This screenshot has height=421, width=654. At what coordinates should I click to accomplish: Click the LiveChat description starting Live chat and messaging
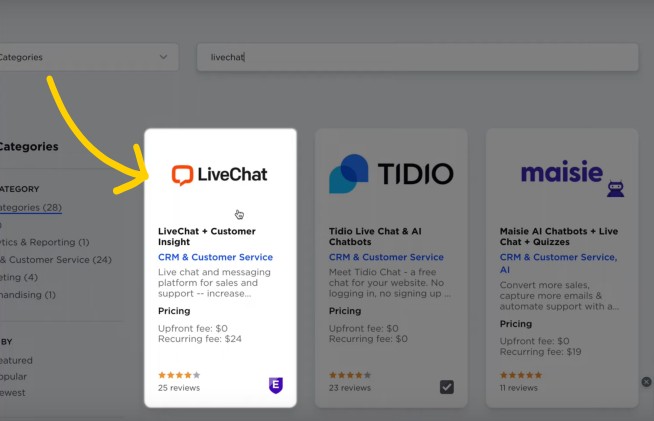click(x=214, y=283)
